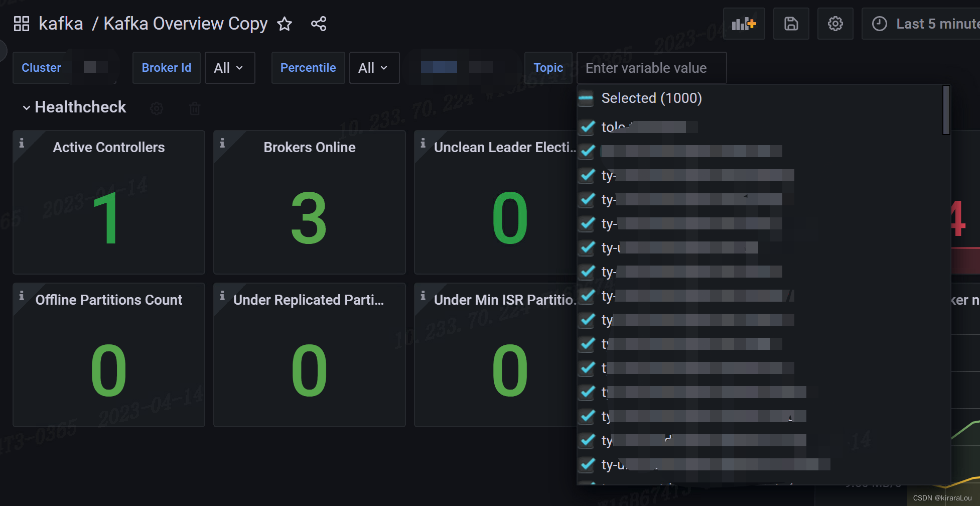Viewport: 980px width, 506px height.
Task: Open the Broker Id All dropdown
Action: (x=230, y=68)
